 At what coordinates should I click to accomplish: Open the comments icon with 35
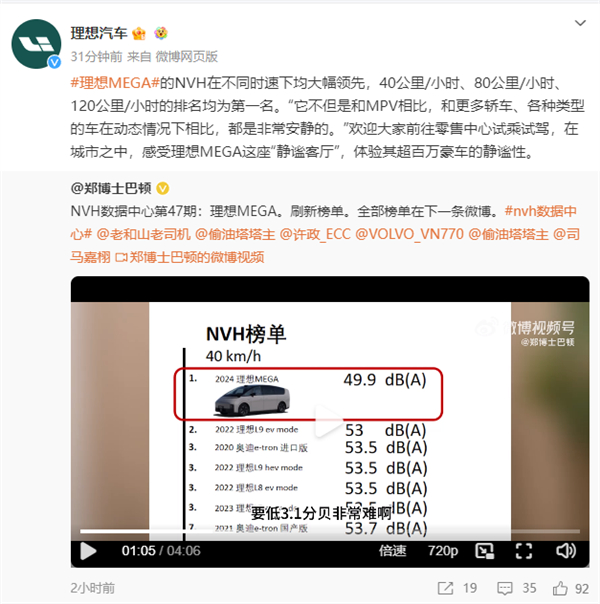coord(504,588)
